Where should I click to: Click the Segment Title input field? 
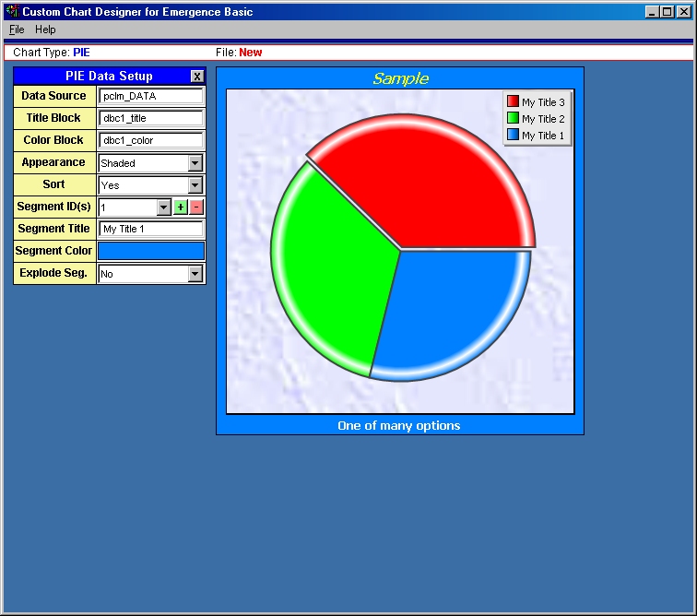(x=151, y=229)
